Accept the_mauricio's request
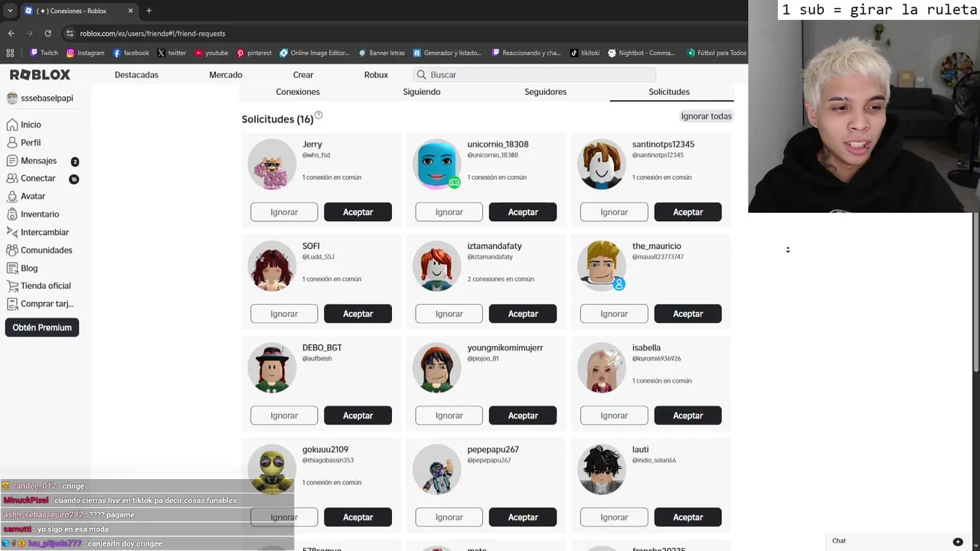 pyautogui.click(x=688, y=314)
